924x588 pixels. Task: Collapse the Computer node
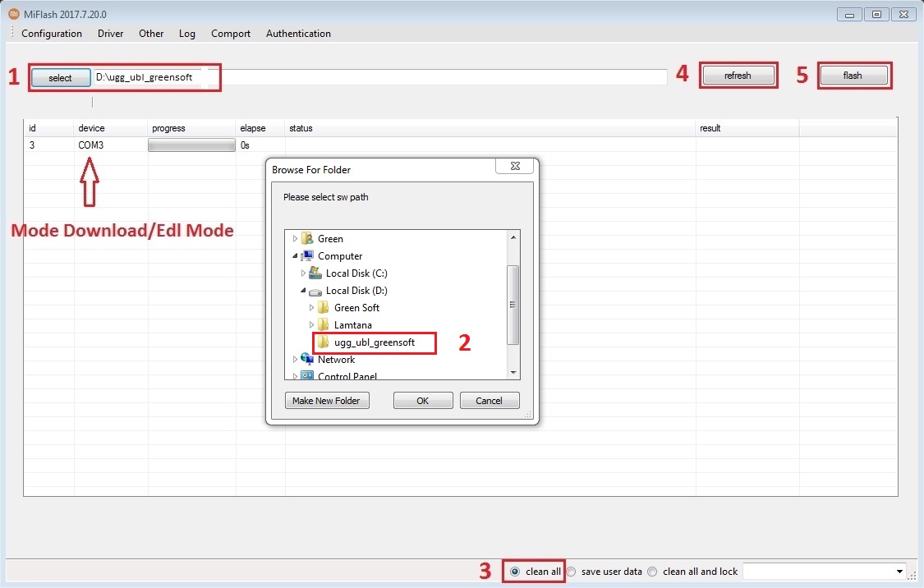[295, 255]
